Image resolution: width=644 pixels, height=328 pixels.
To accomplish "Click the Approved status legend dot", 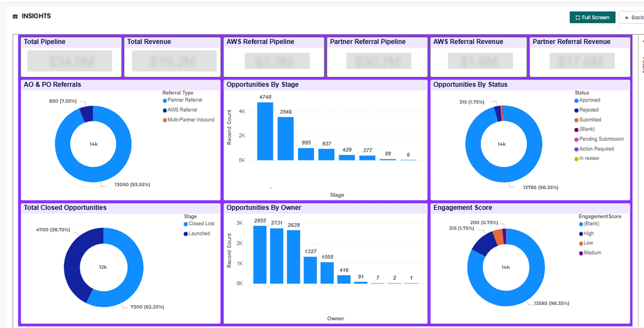I will point(577,100).
